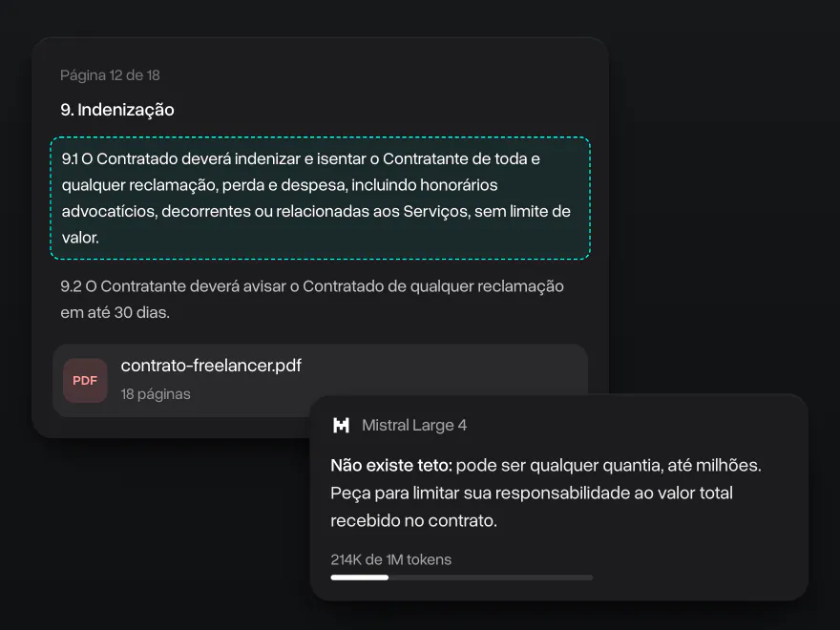Click the token usage progress bar

point(462,577)
